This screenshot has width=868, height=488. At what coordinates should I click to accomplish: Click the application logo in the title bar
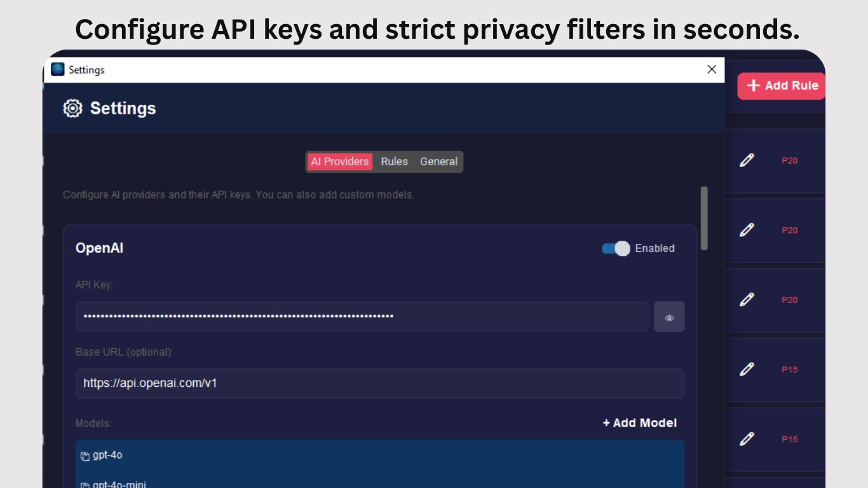(x=57, y=69)
